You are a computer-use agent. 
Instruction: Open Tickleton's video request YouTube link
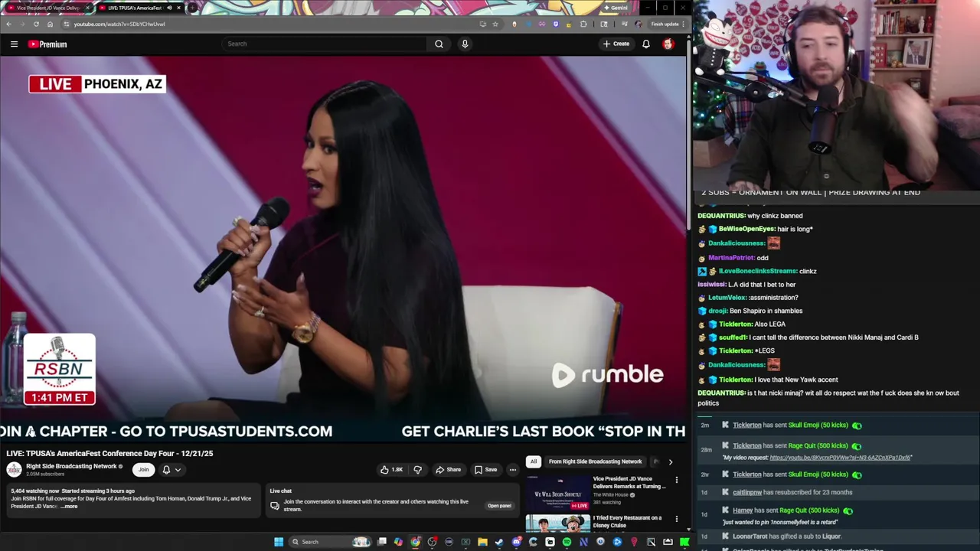tap(840, 458)
